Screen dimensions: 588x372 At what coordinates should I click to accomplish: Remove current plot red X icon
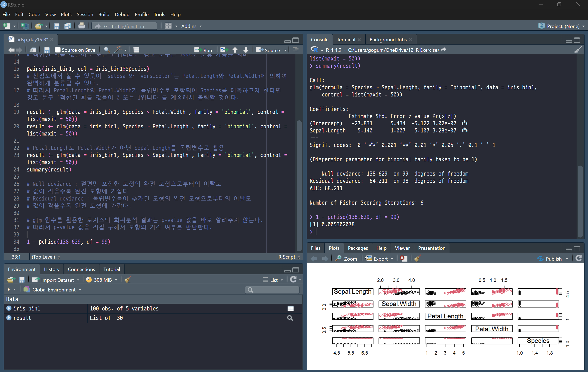coord(404,259)
